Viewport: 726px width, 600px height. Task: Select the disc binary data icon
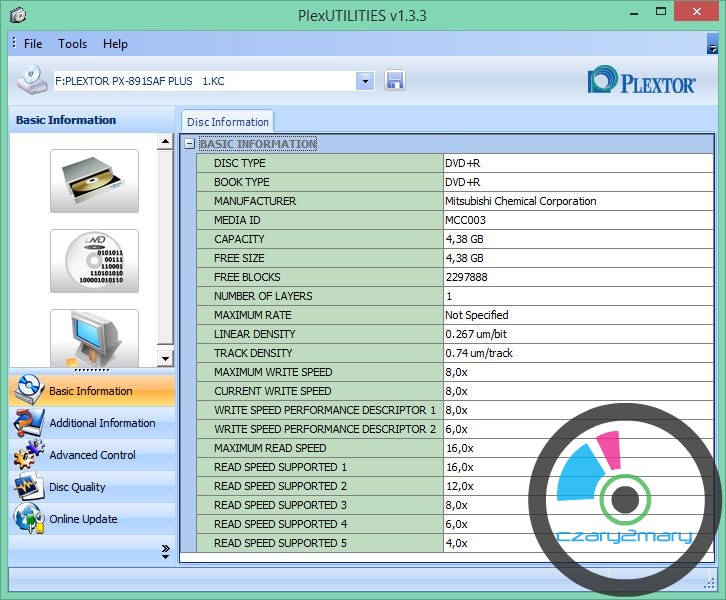click(94, 261)
